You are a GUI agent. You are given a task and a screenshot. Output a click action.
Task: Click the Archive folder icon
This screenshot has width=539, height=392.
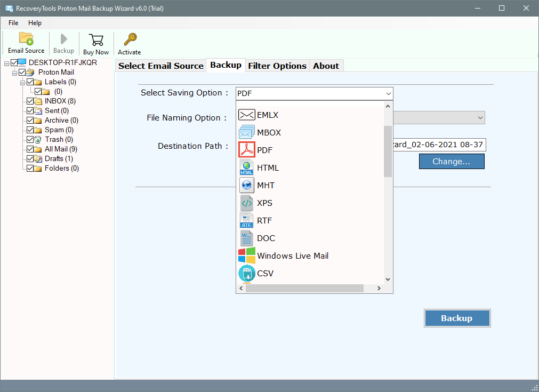click(x=38, y=121)
